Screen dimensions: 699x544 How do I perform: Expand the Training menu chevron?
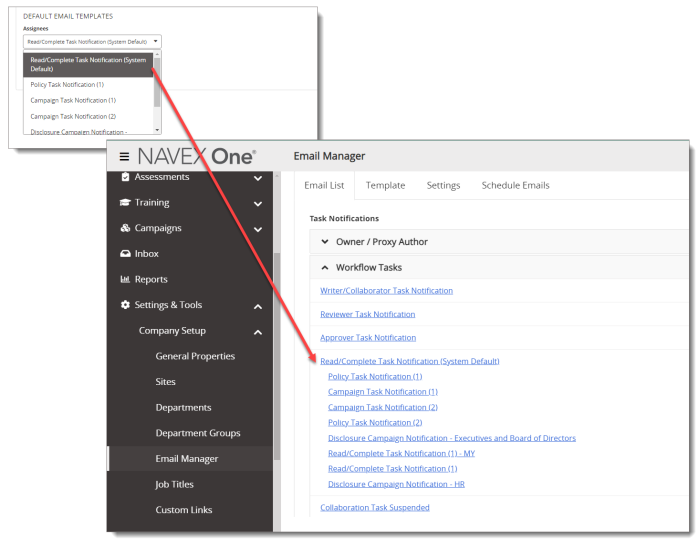point(258,204)
